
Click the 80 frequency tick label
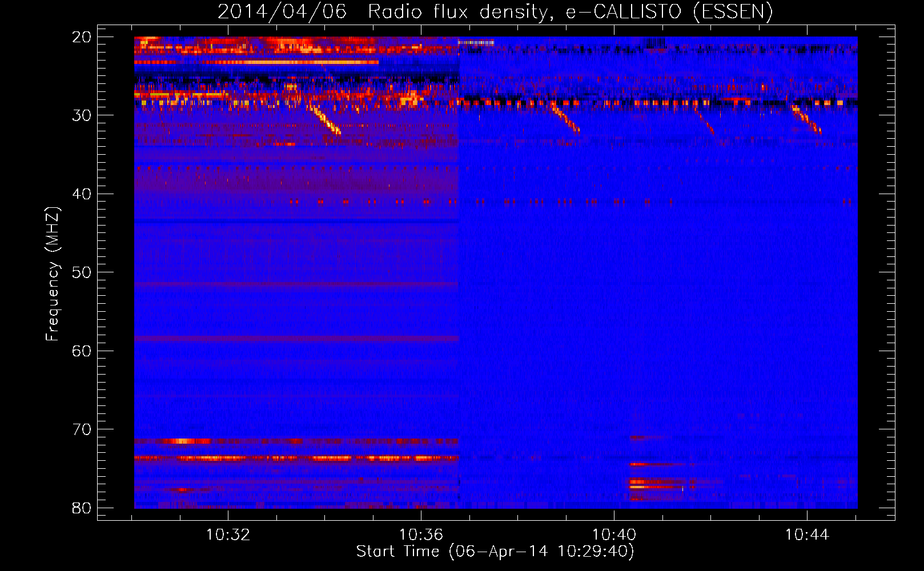(82, 508)
